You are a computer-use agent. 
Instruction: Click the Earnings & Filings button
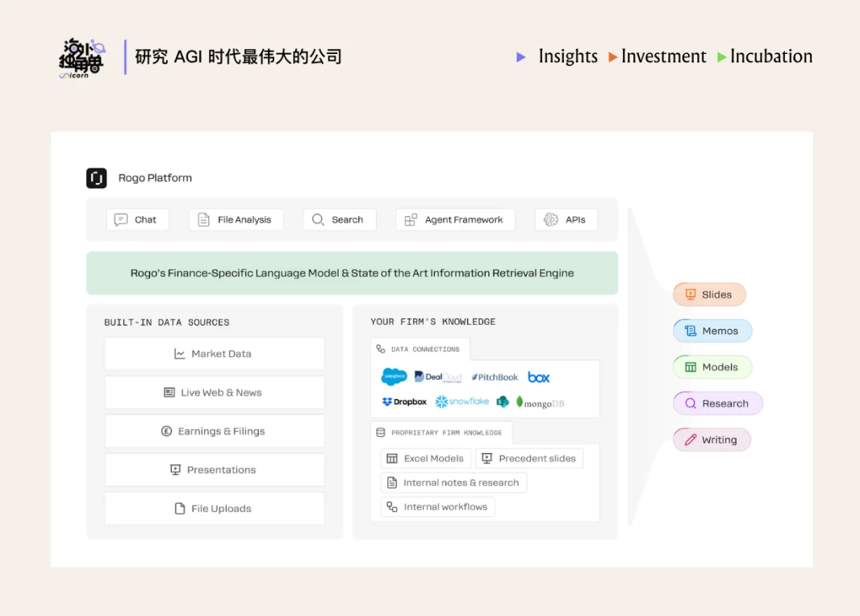[x=214, y=431]
